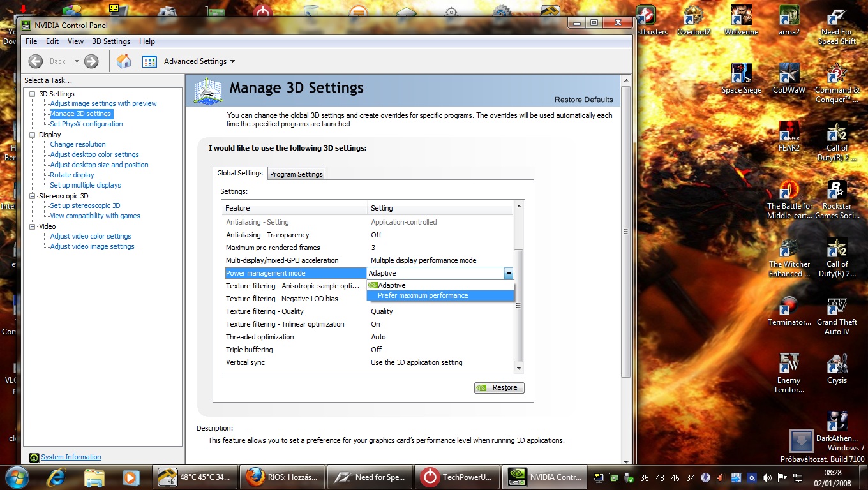Open Adjust video color settings
The height and width of the screenshot is (490, 868).
[91, 236]
